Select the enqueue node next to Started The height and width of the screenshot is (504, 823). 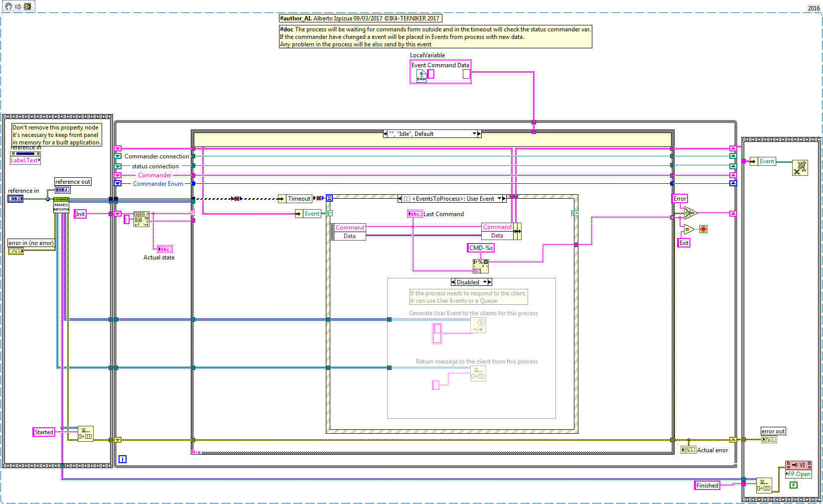86,434
